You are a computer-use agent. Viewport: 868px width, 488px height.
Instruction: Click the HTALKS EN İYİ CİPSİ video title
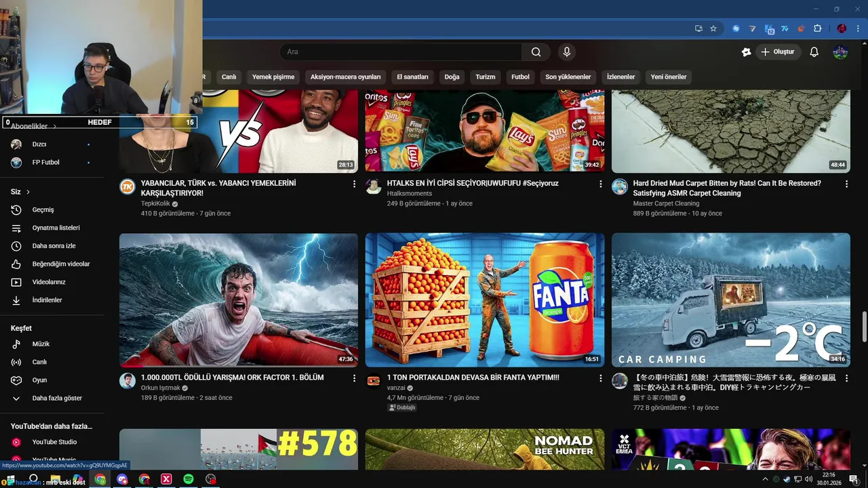click(473, 183)
